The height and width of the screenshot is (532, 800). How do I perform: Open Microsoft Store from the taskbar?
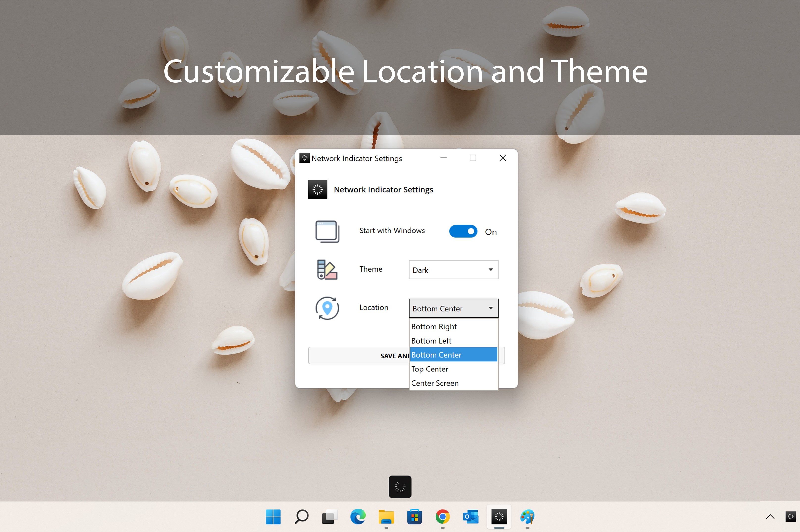[x=414, y=517]
